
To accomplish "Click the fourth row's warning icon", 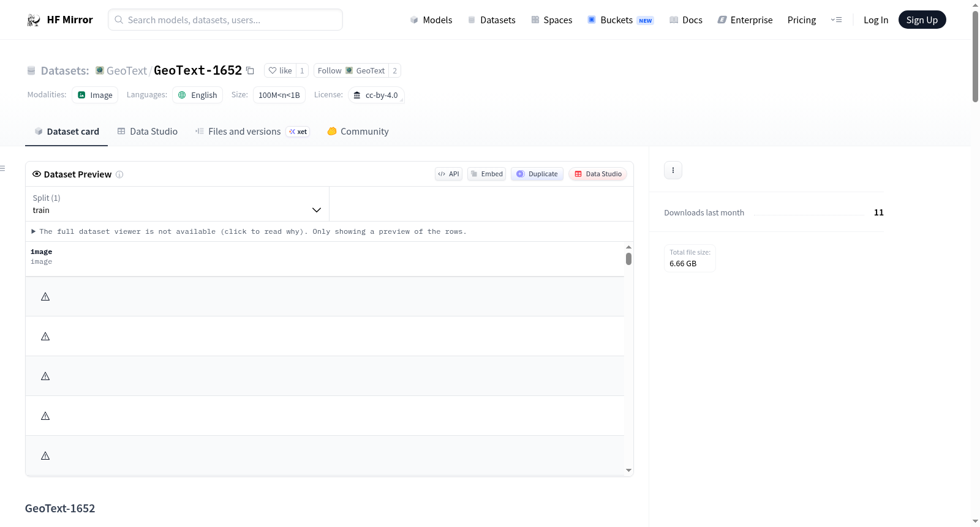I will pos(45,416).
